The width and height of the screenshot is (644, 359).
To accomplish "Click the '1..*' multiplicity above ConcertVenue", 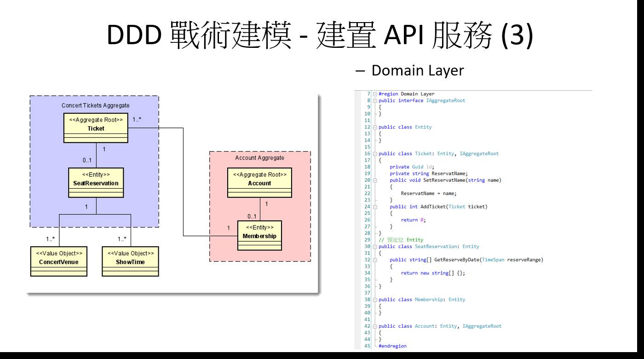I will tap(51, 239).
